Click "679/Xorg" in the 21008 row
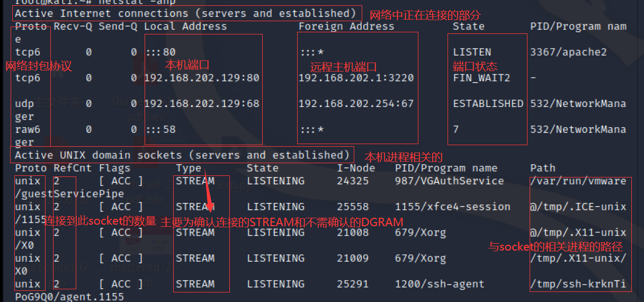The width and height of the screenshot is (644, 302). pyautogui.click(x=421, y=233)
